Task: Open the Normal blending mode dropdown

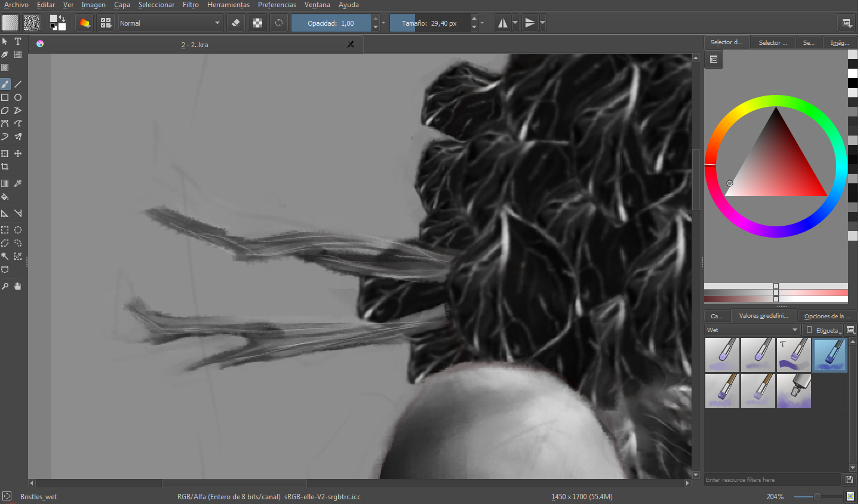Action: tap(170, 23)
